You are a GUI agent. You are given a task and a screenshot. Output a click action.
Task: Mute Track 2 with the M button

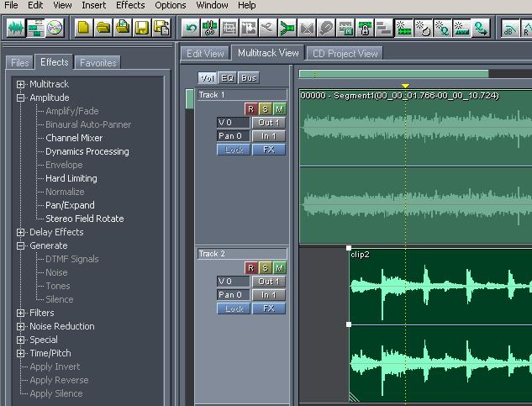280,268
